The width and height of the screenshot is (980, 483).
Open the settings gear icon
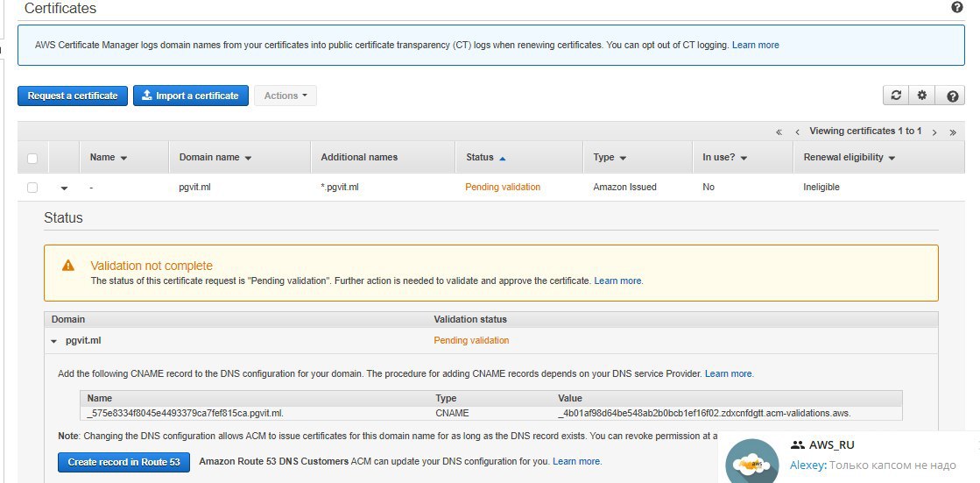[921, 96]
